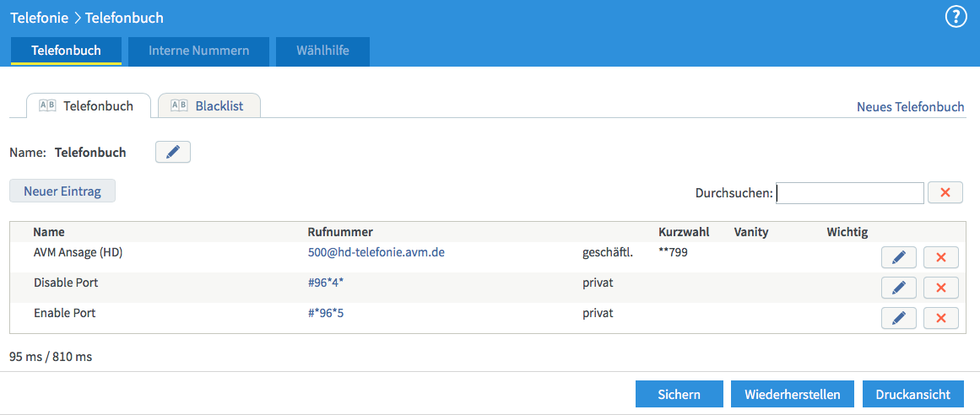Open the help question mark icon
Screen dimensions: 980x415
[x=956, y=17]
